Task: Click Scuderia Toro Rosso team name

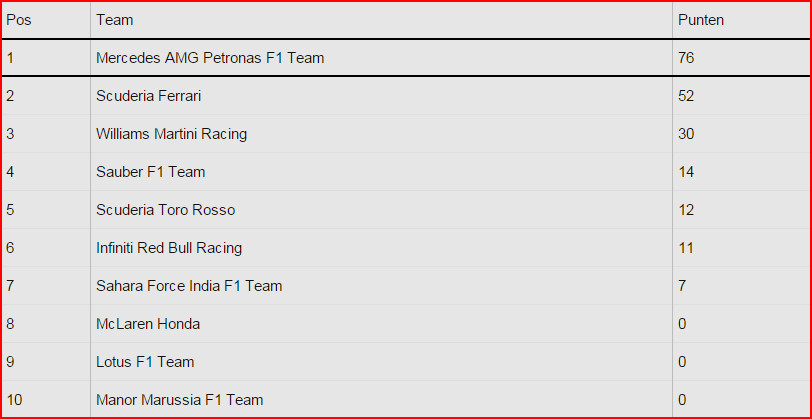Action: pyautogui.click(x=166, y=210)
